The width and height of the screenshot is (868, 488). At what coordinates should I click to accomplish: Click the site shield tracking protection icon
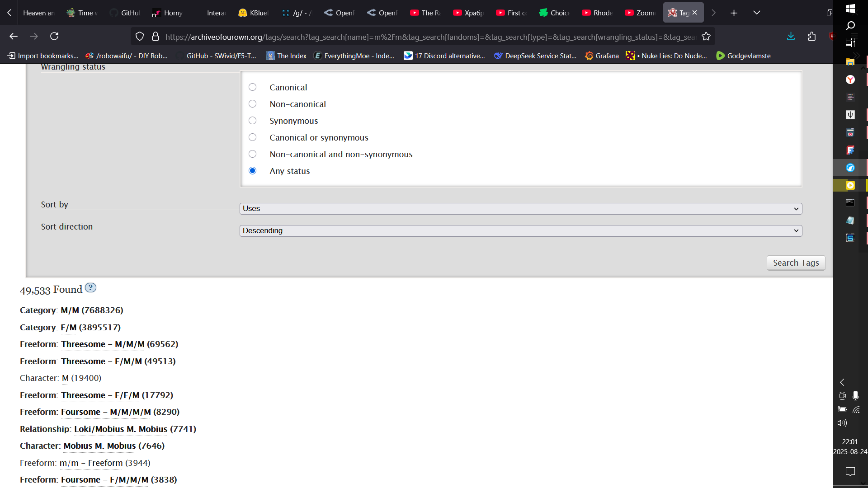(140, 37)
